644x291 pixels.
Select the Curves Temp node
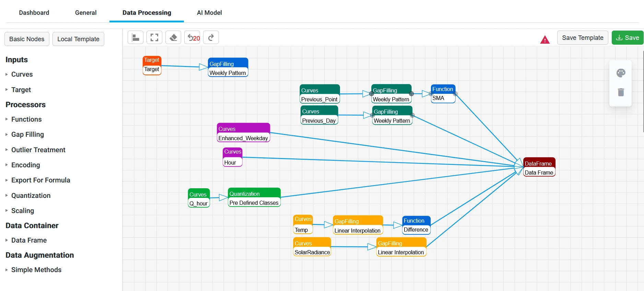[303, 225]
